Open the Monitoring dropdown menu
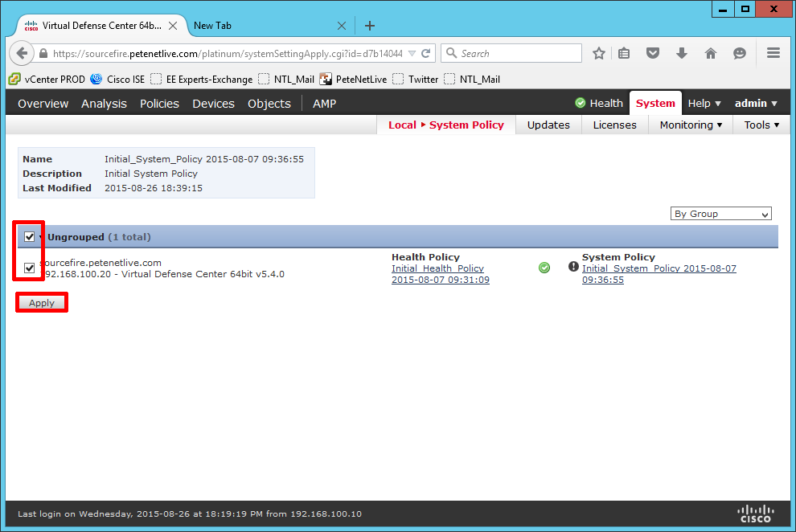This screenshot has width=796, height=532. tap(691, 125)
